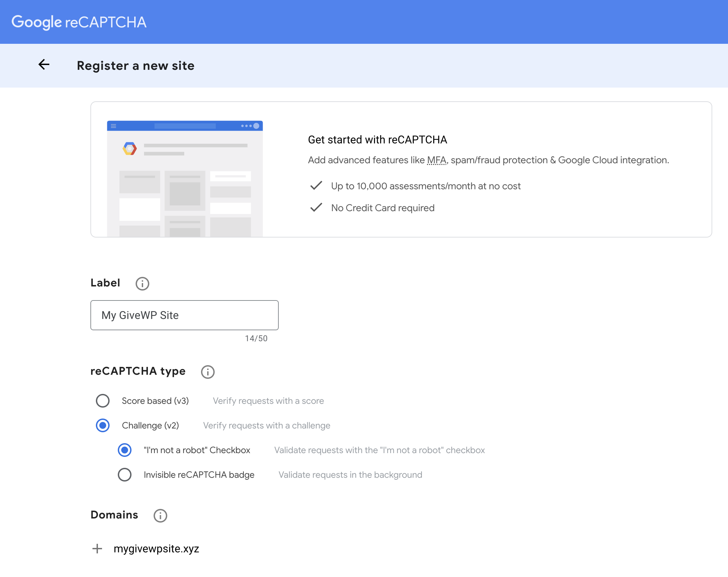Image resolution: width=728 pixels, height=577 pixels.
Task: Click the Get started with reCAPTCHA heading
Action: point(377,140)
